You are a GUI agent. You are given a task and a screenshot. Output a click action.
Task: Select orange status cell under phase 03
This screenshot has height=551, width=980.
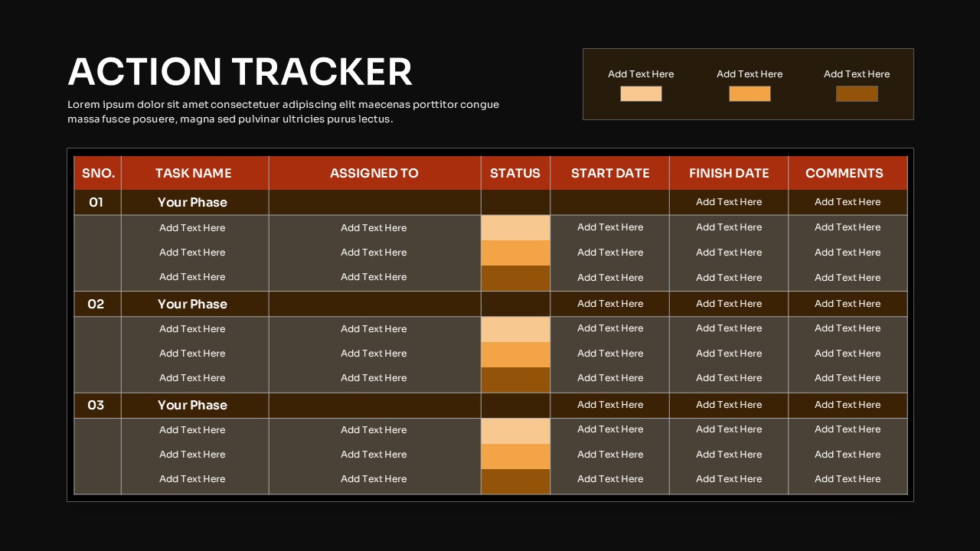click(x=515, y=456)
